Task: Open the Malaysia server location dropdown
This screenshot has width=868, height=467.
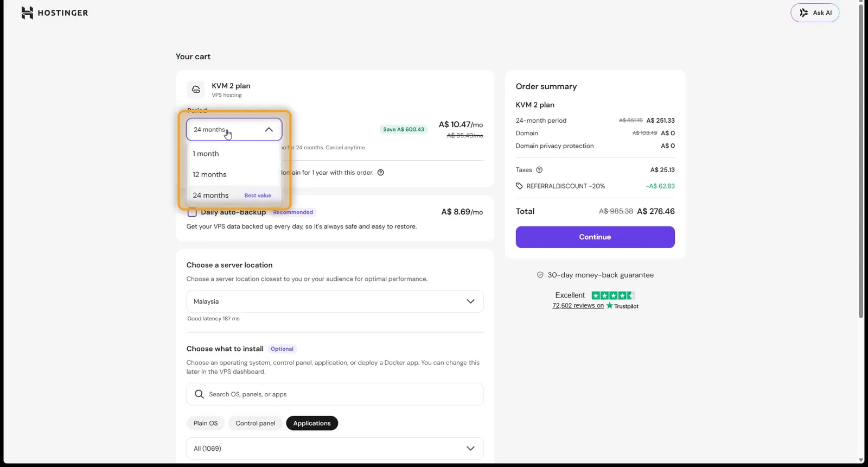Action: click(335, 301)
